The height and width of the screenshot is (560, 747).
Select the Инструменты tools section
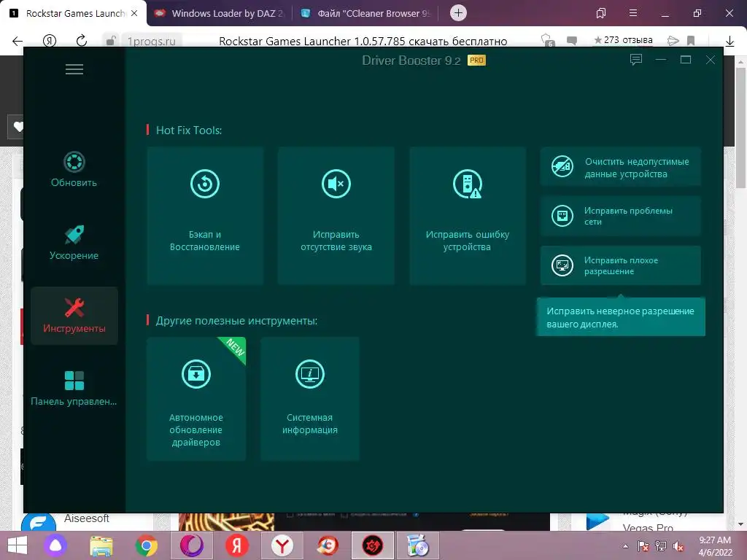pyautogui.click(x=74, y=315)
